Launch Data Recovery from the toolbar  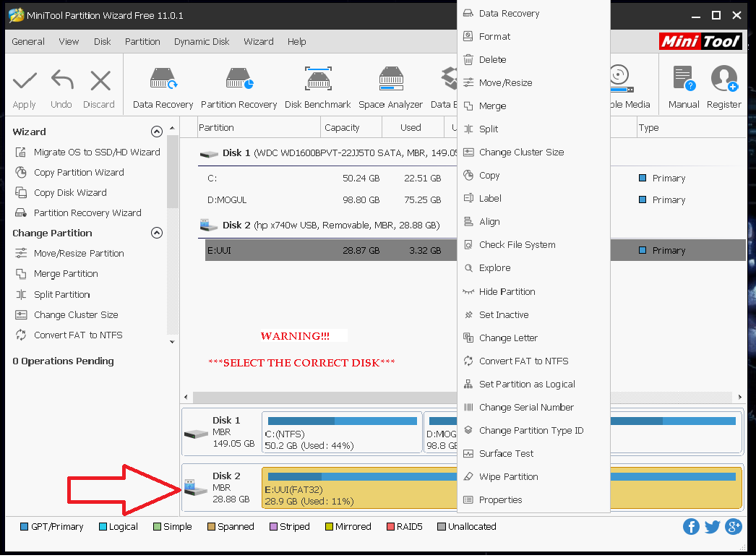click(x=163, y=87)
